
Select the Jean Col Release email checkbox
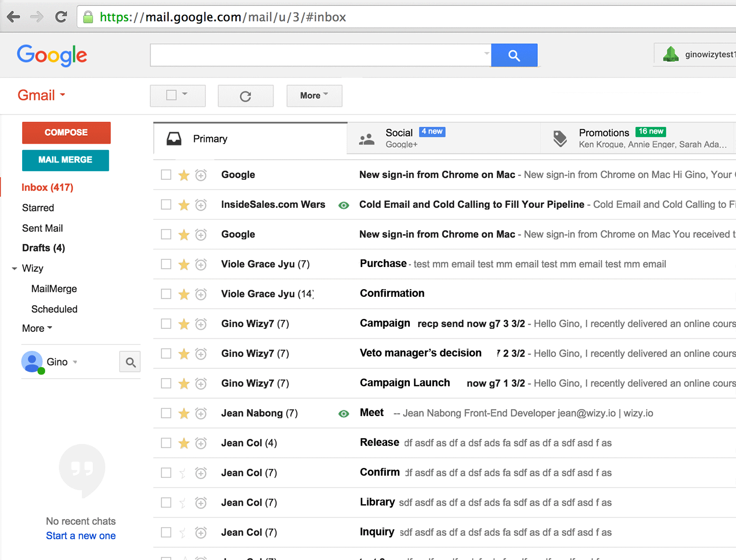tap(166, 443)
